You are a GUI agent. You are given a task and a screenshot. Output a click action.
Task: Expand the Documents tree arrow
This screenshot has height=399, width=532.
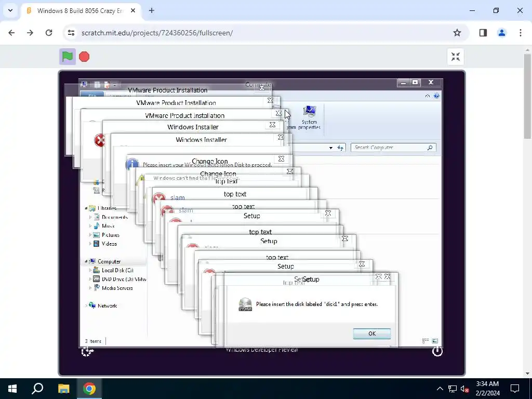(x=90, y=217)
